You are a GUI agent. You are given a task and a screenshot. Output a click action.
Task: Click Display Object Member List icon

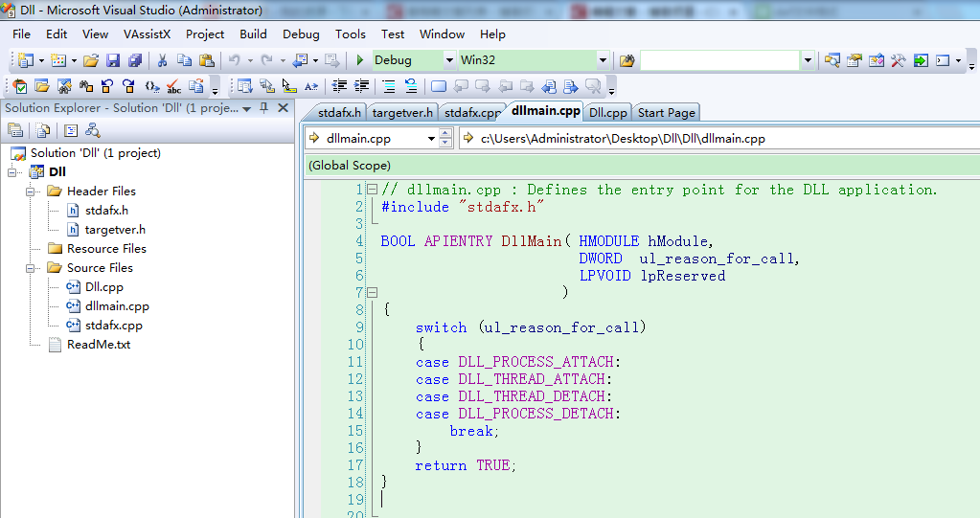245,86
